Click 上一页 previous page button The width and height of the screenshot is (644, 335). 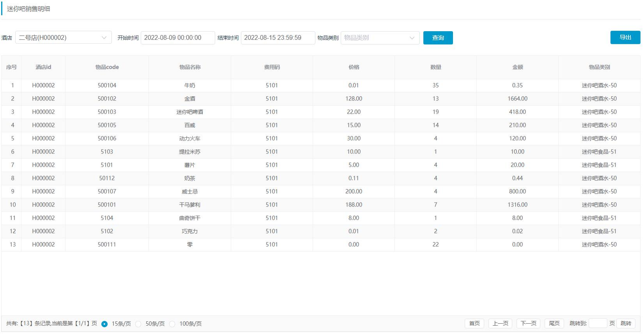click(500, 324)
